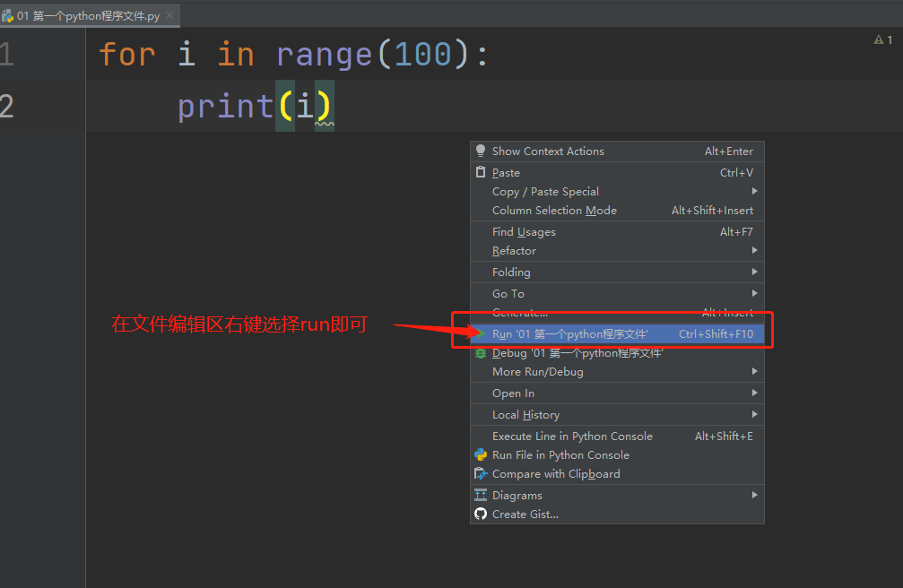
Task: Click 'print' on line 2
Action: point(225,108)
